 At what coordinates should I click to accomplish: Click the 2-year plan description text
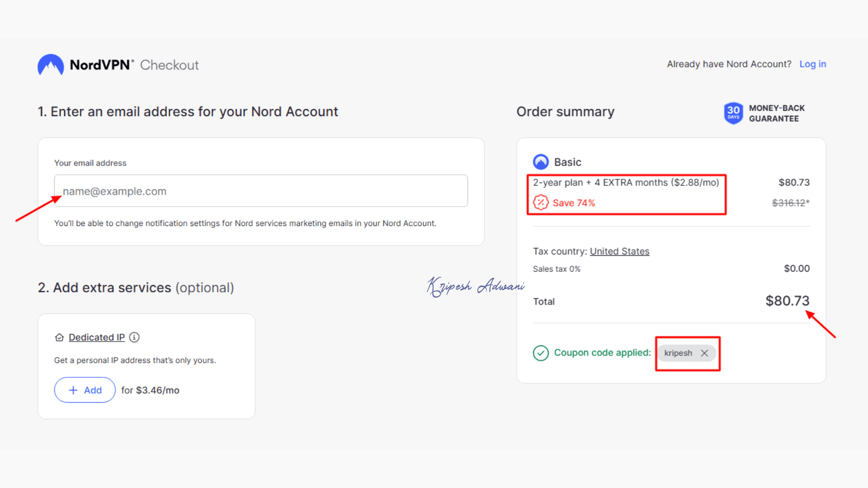tap(626, 183)
